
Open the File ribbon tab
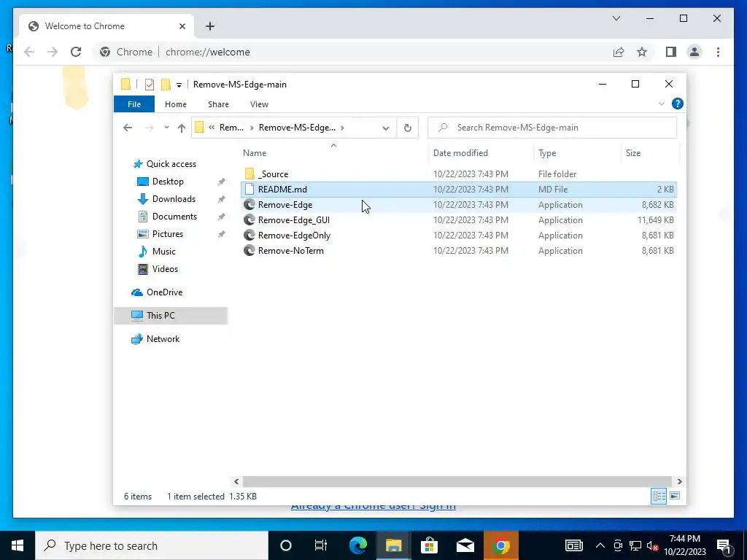[x=134, y=104]
